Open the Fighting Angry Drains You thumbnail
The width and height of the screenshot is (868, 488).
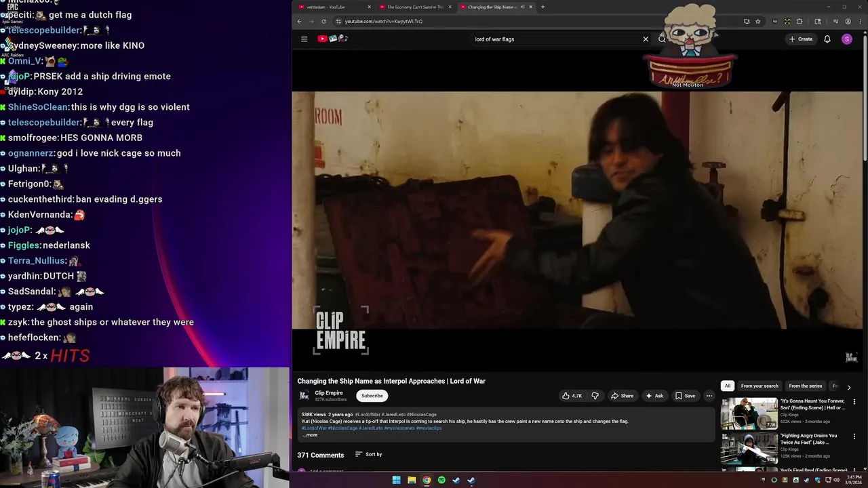point(749,448)
